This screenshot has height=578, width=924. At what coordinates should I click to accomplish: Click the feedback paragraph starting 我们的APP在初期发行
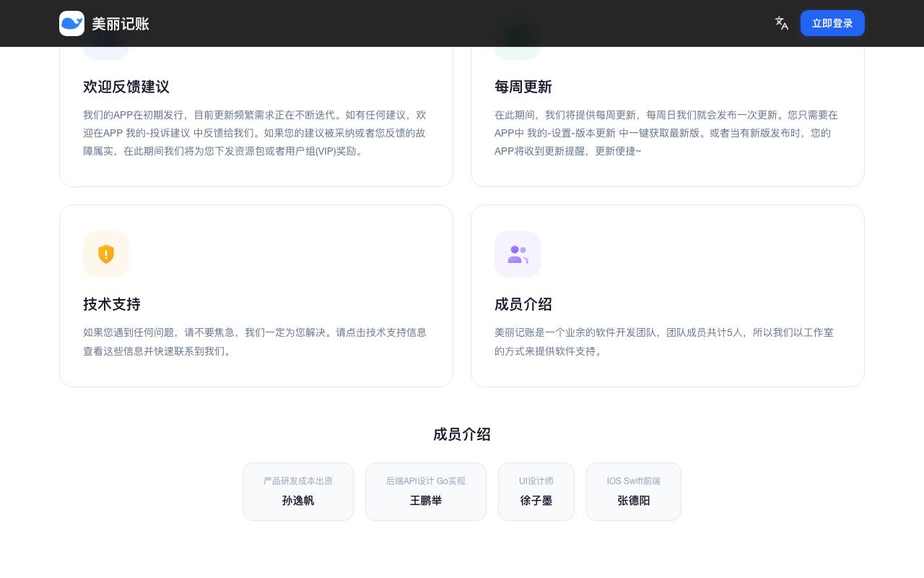(x=256, y=133)
